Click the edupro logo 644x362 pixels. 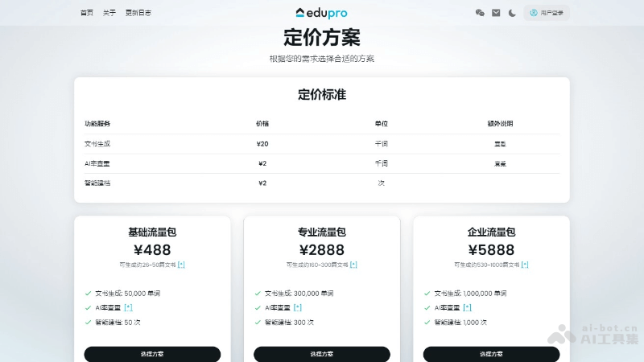tap(322, 13)
